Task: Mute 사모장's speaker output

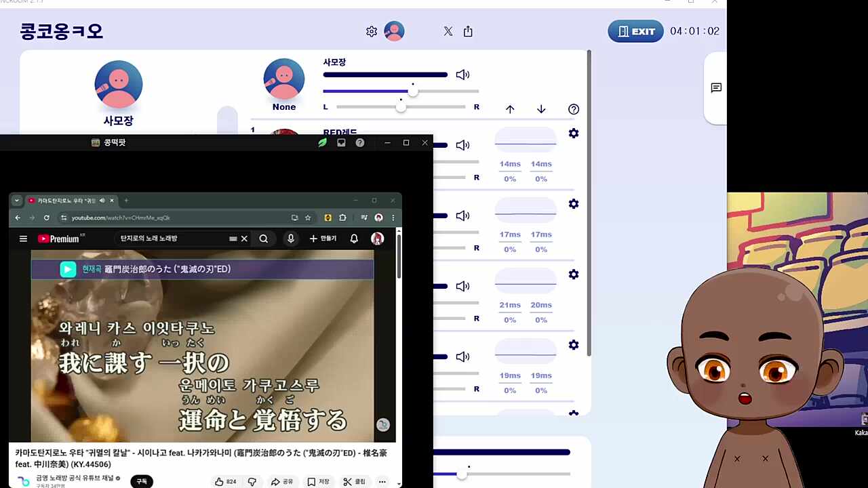Action: click(x=462, y=75)
